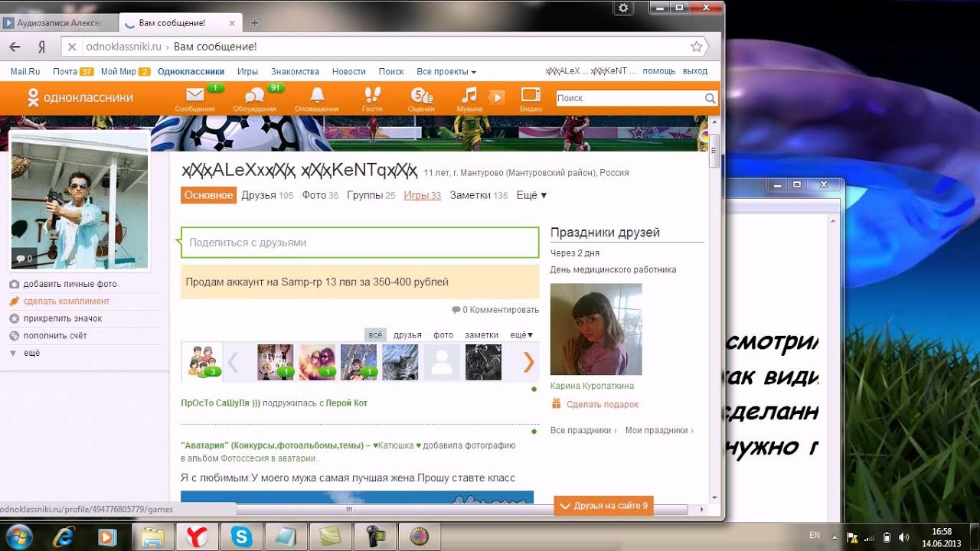Open Все праздники link
980x551 pixels.
(583, 430)
